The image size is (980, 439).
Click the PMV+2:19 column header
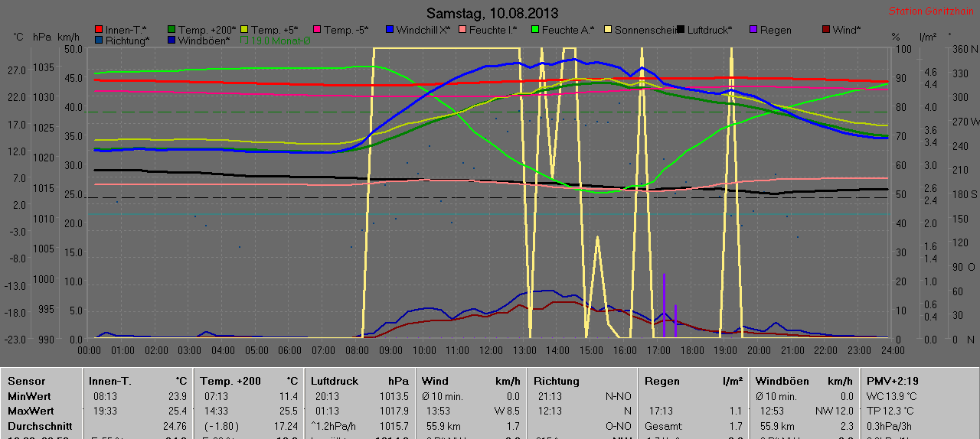click(x=892, y=381)
